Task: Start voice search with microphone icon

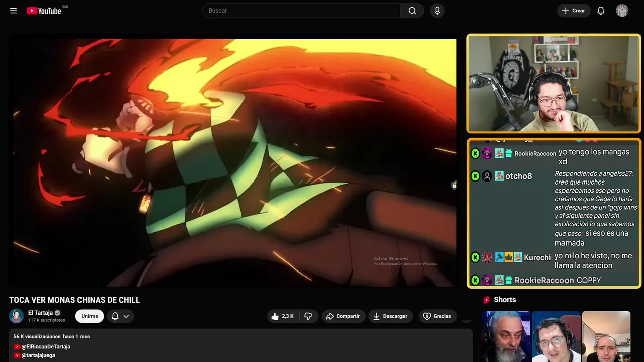Action: click(437, 11)
